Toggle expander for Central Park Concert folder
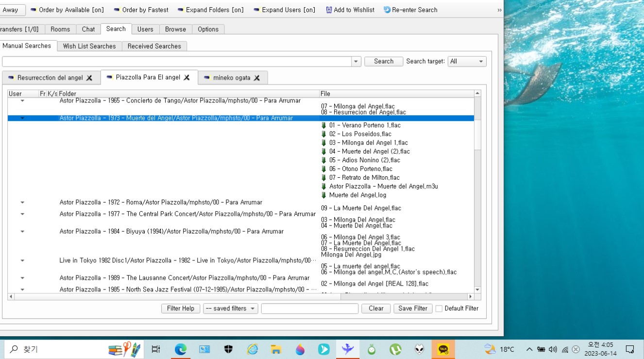 click(22, 214)
